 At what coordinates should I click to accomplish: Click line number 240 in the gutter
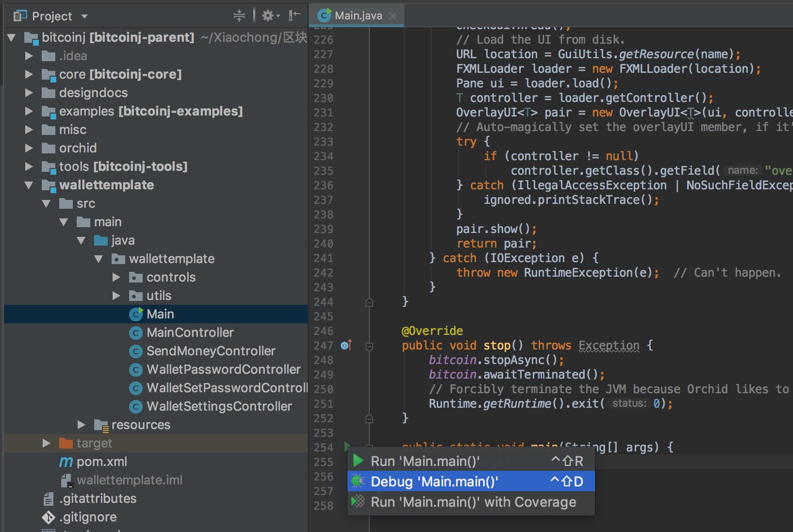pos(323,244)
